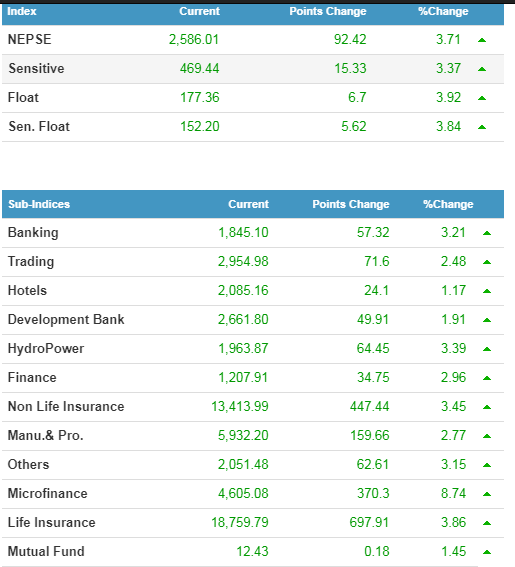Click the up arrow in Hotels row
Screen dimensions: 515x567
point(487,291)
